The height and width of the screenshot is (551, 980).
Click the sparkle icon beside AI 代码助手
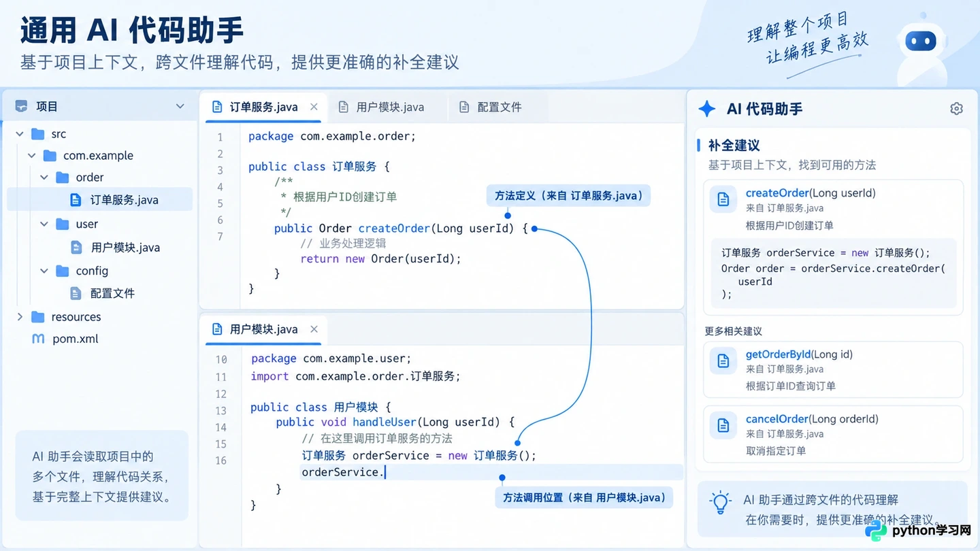coord(707,109)
